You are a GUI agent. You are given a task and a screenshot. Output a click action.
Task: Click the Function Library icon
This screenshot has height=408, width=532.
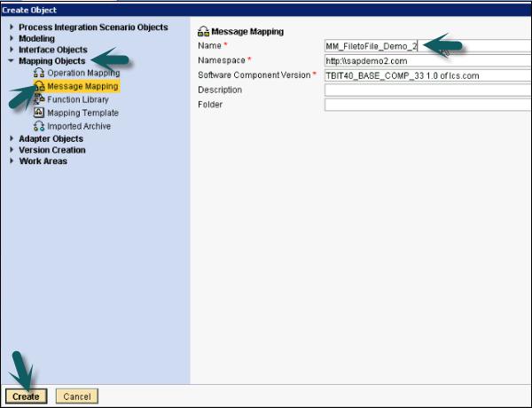pyautogui.click(x=39, y=99)
